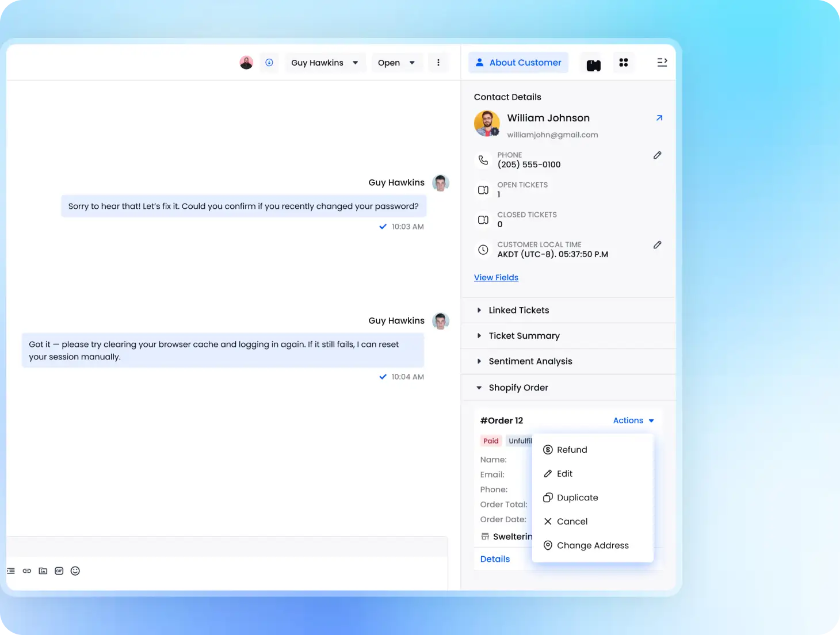Edit customer local time with pencil icon

[x=658, y=245]
